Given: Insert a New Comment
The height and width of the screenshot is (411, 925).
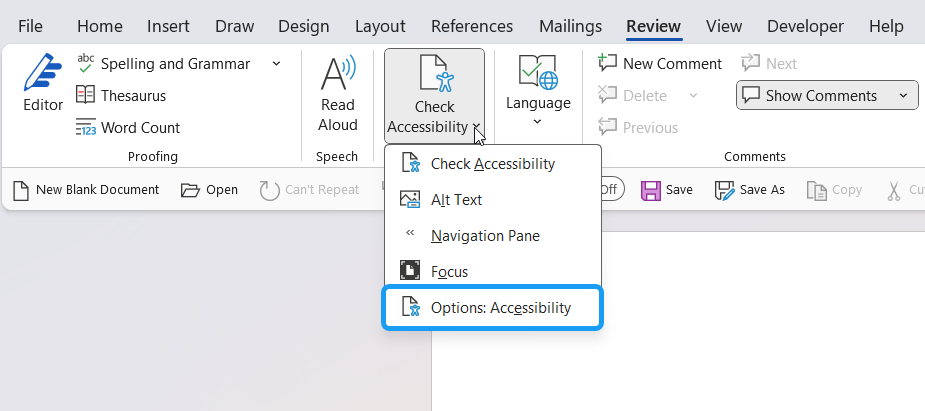Looking at the screenshot, I should [660, 64].
